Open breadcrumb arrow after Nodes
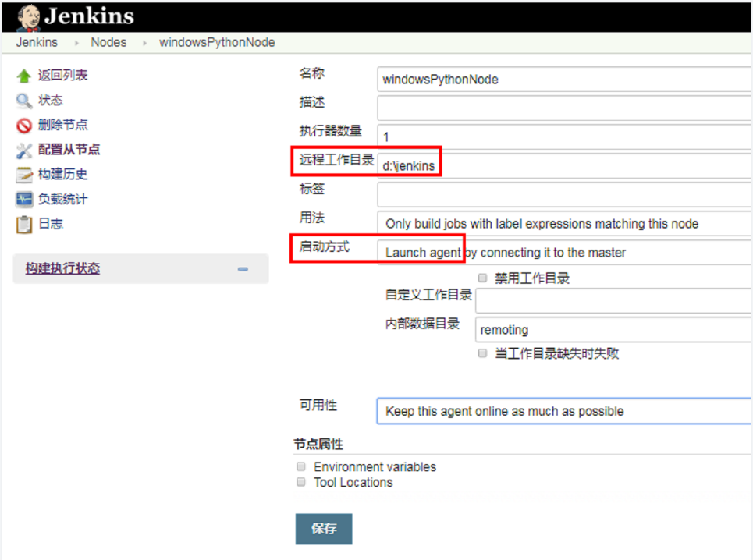Screen dimensions: 753x560 click(144, 43)
